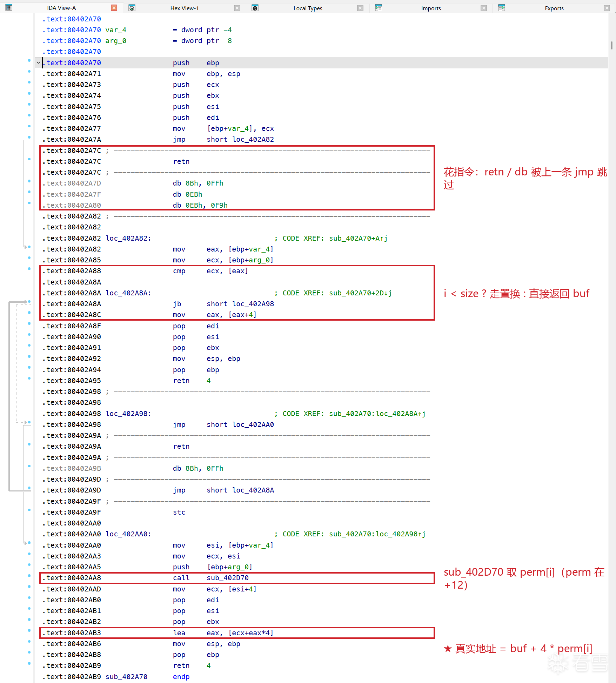
Task: Select the retn line at 00402A9A
Action: (181, 447)
